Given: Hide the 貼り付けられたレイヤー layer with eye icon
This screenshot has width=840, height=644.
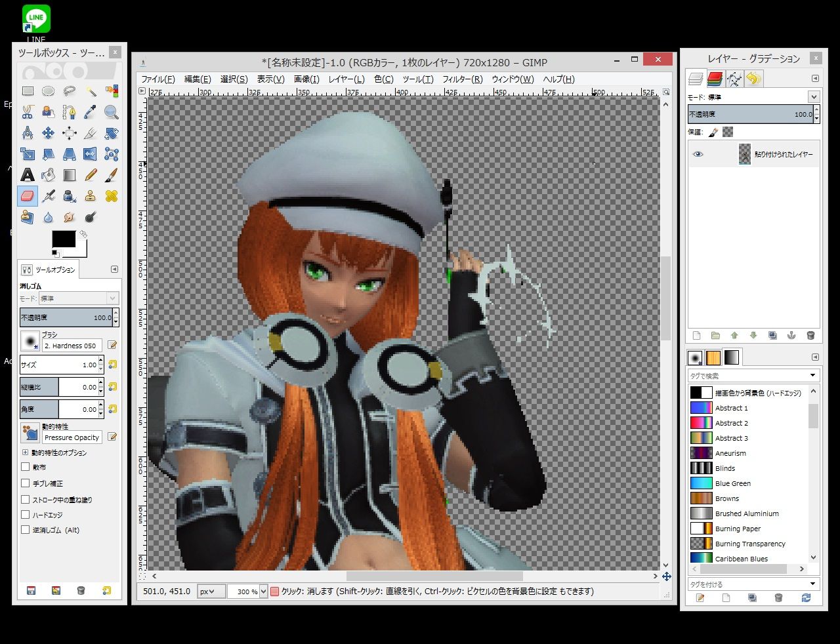Looking at the screenshot, I should click(x=698, y=154).
